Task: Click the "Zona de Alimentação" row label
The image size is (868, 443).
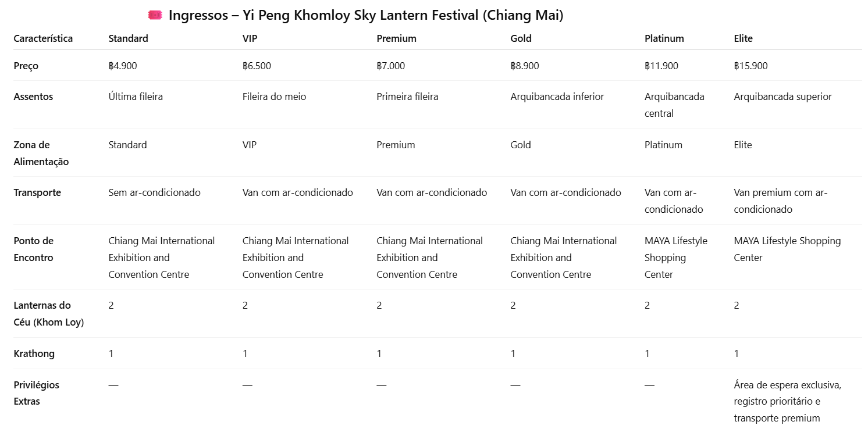Action: click(41, 153)
